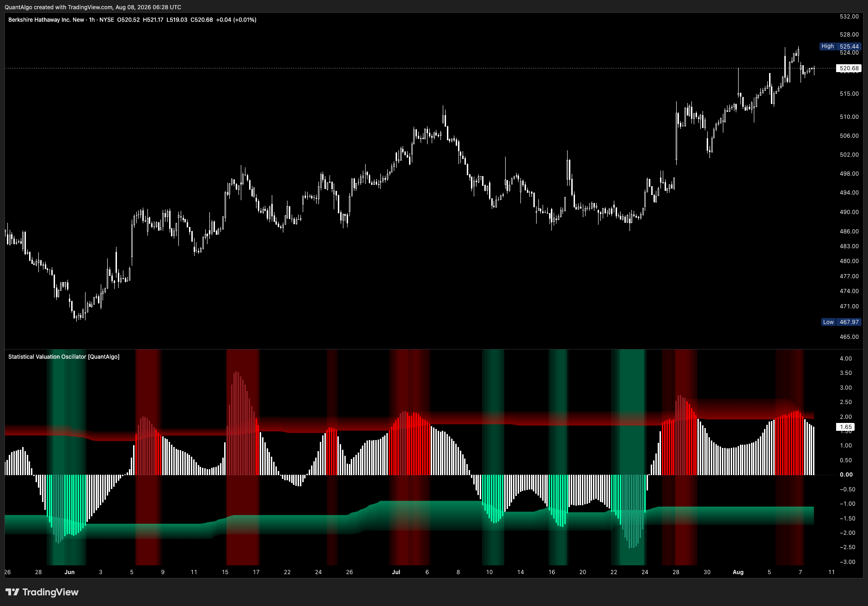Click the −2.00 oscillator axis label
Screen dimensions: 868x606
point(847,533)
